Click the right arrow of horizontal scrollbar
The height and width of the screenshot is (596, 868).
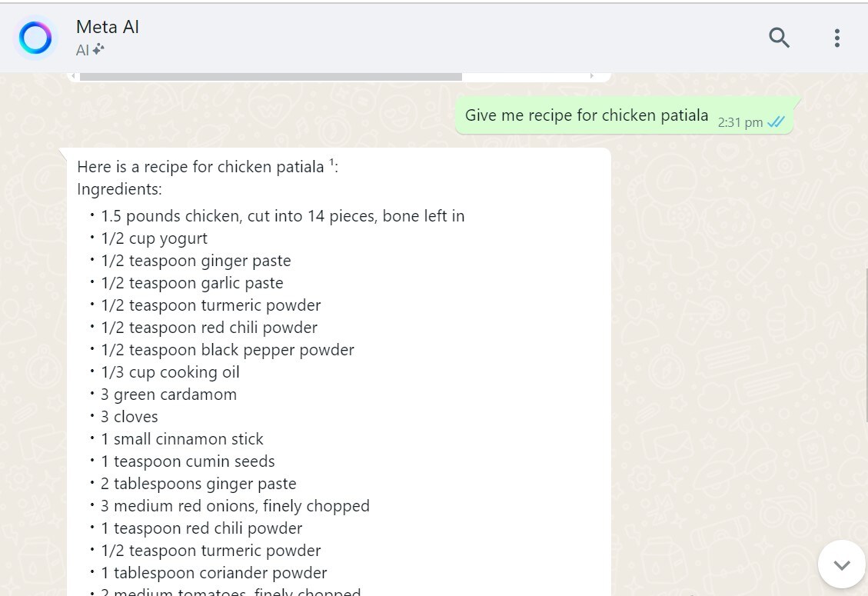[x=592, y=76]
